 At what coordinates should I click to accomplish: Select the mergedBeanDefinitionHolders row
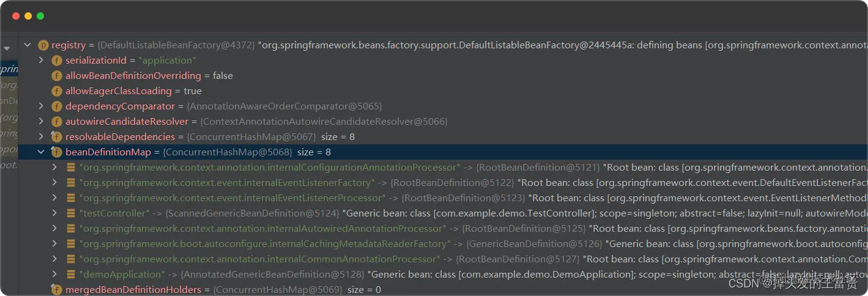click(x=443, y=290)
